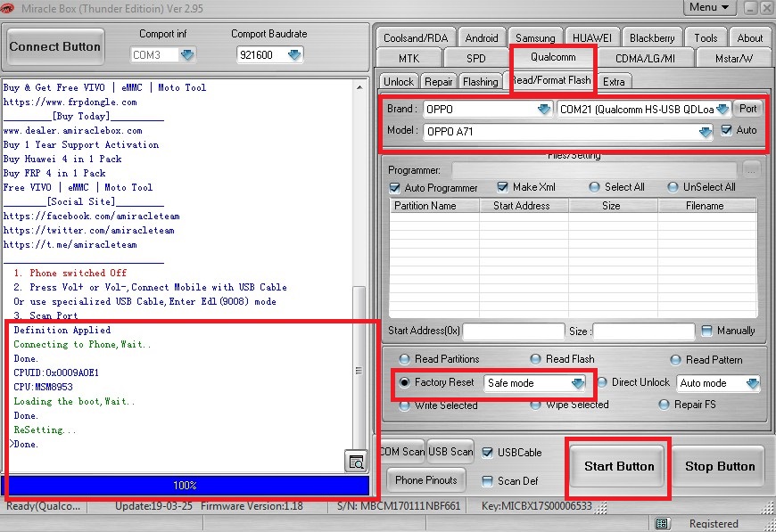Viewport: 776px width, 532px height.
Task: Switch to the Android tab
Action: [482, 38]
